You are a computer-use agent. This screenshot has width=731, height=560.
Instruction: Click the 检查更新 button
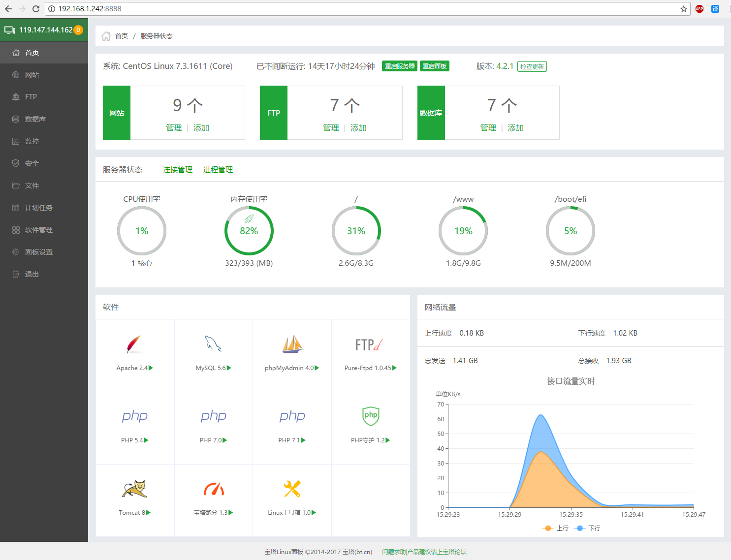532,66
